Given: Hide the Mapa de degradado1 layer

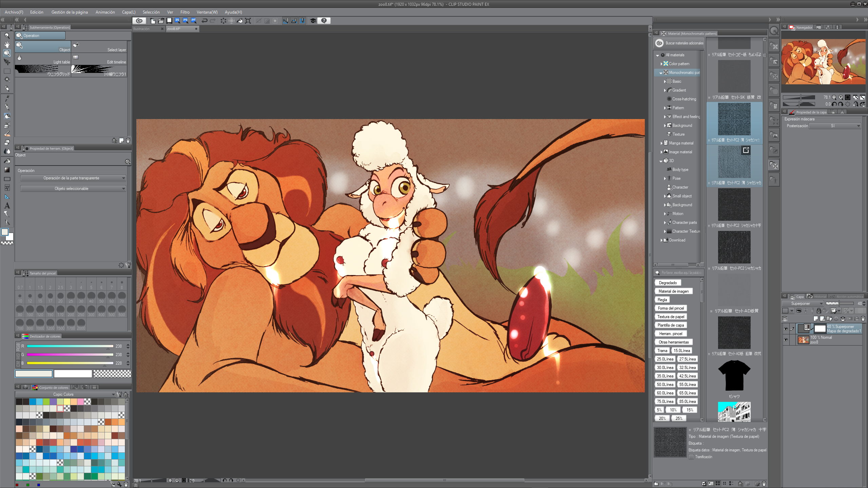Looking at the screenshot, I should coord(786,329).
